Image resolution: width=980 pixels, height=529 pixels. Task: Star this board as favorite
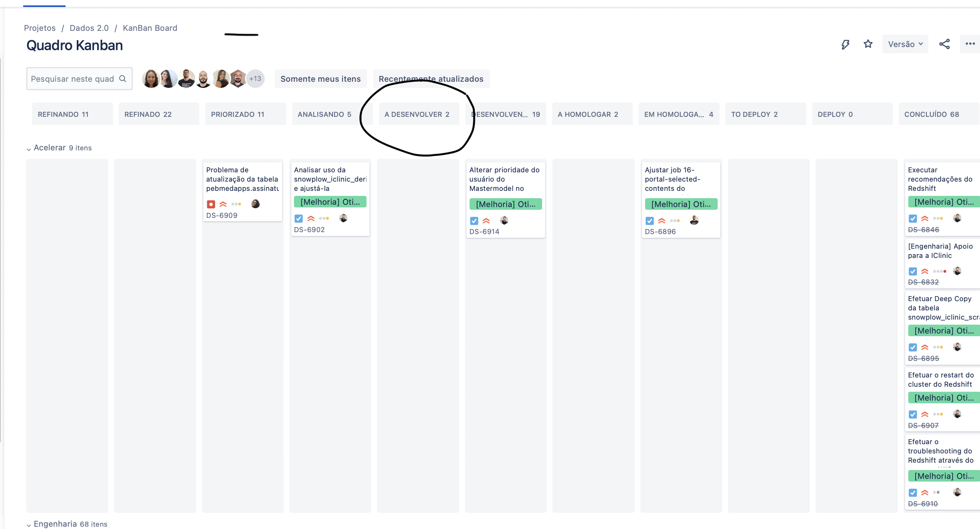(868, 44)
